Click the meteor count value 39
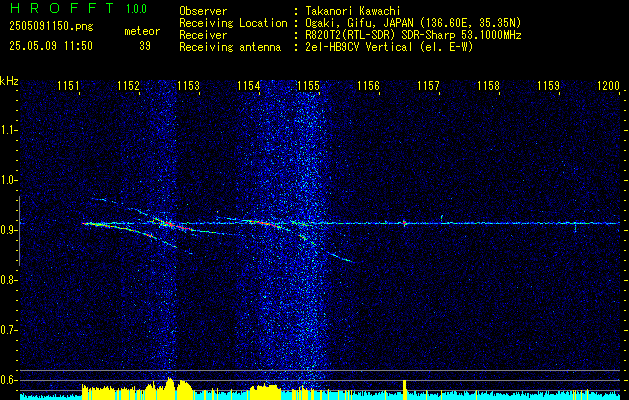This screenshot has width=629, height=400. 145,46
